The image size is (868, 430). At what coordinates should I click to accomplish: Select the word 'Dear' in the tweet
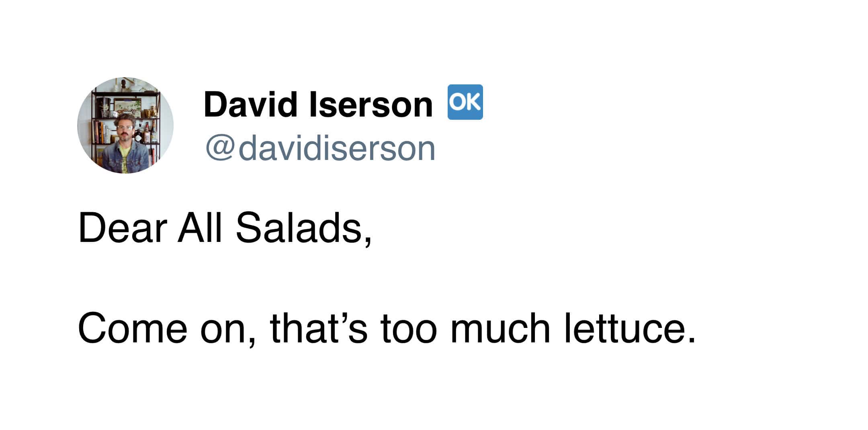click(x=123, y=228)
